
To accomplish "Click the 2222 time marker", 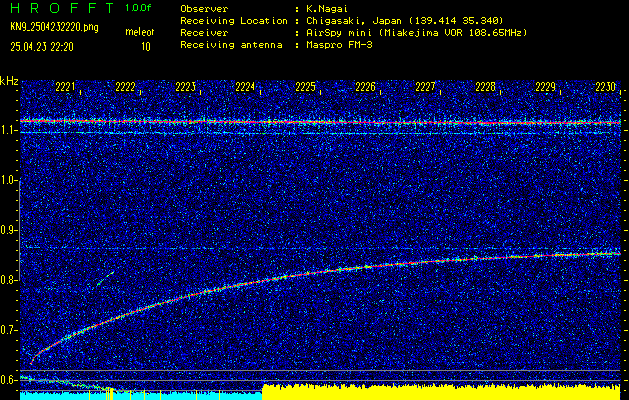I will tap(125, 87).
